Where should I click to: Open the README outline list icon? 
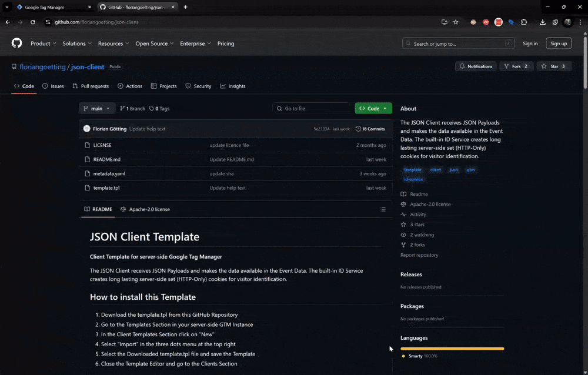pos(383,209)
